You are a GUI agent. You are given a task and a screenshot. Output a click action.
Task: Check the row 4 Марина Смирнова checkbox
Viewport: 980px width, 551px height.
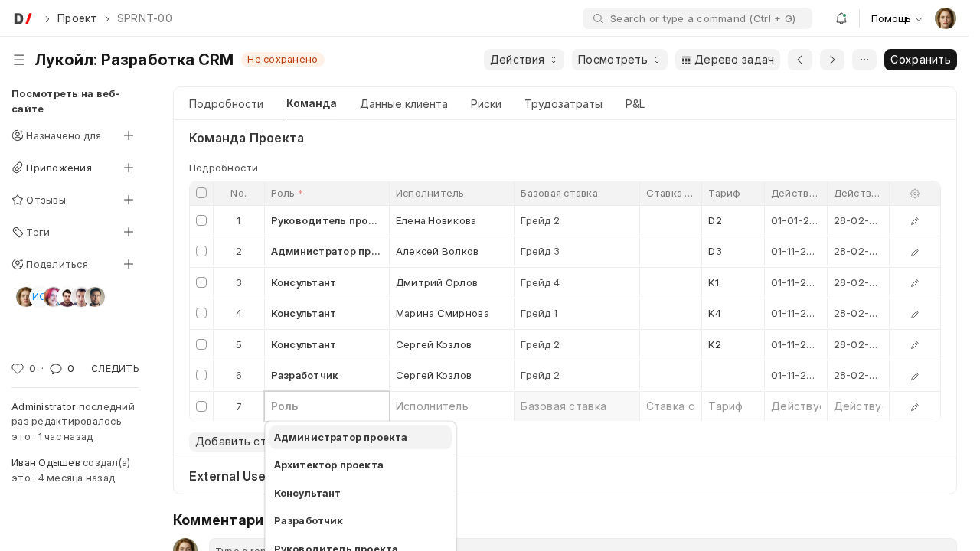201,313
